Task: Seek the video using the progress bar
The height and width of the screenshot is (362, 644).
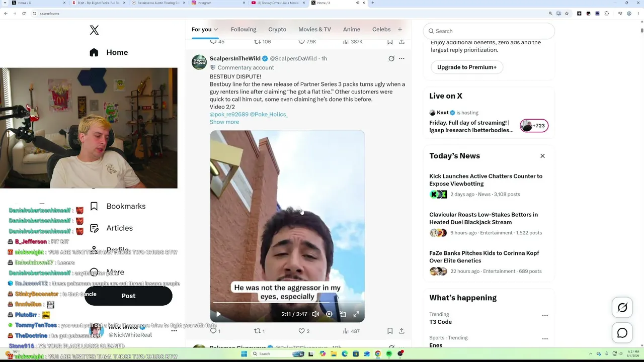Action: pos(287,303)
